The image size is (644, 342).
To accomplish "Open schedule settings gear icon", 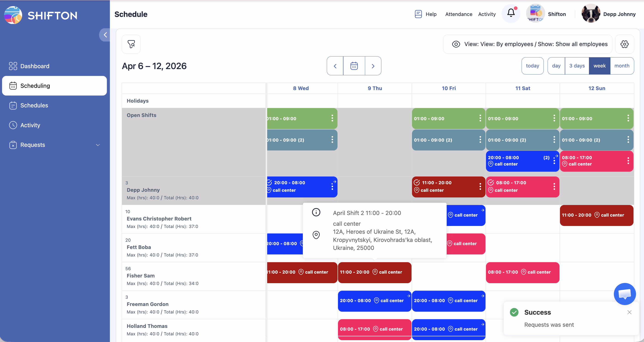I will click(624, 44).
